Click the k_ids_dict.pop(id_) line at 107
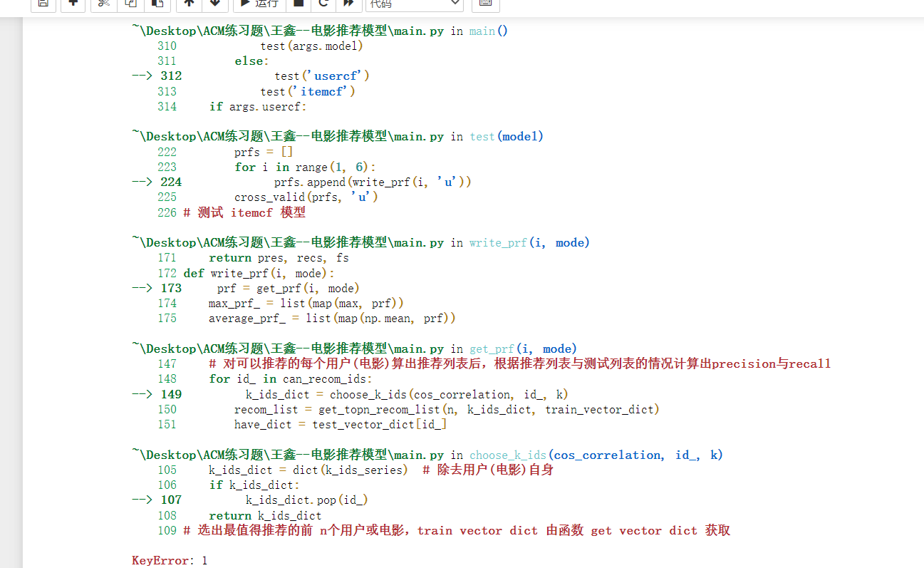The image size is (924, 568). [x=306, y=500]
